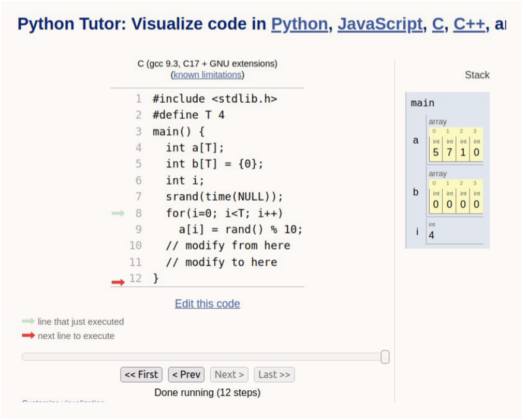The image size is (523, 420).
Task: Click the disabled Last >> button
Action: (x=274, y=375)
